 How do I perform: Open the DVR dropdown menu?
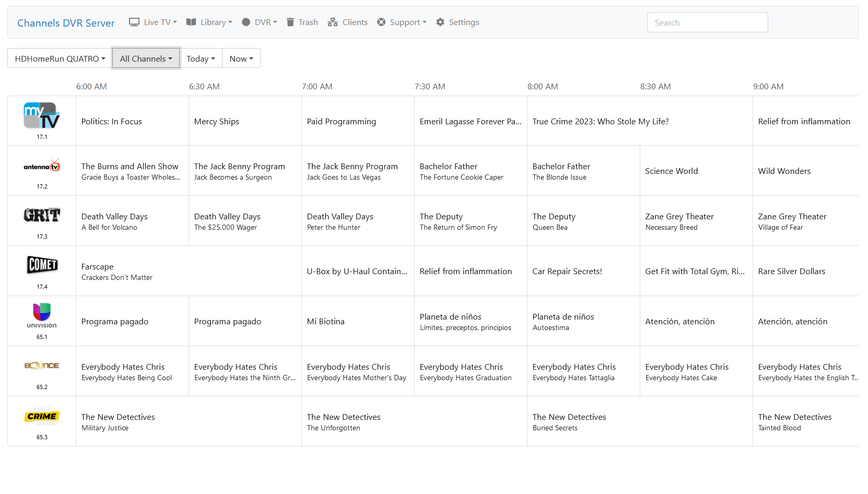[260, 22]
